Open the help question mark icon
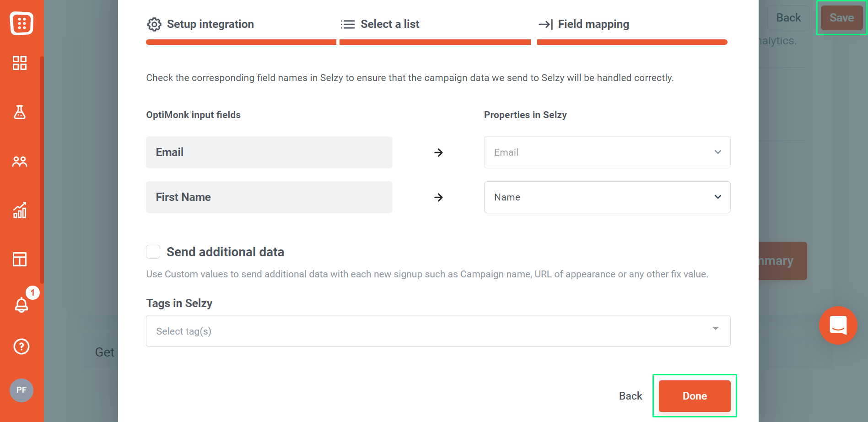Image resolution: width=868 pixels, height=422 pixels. pos(22,346)
